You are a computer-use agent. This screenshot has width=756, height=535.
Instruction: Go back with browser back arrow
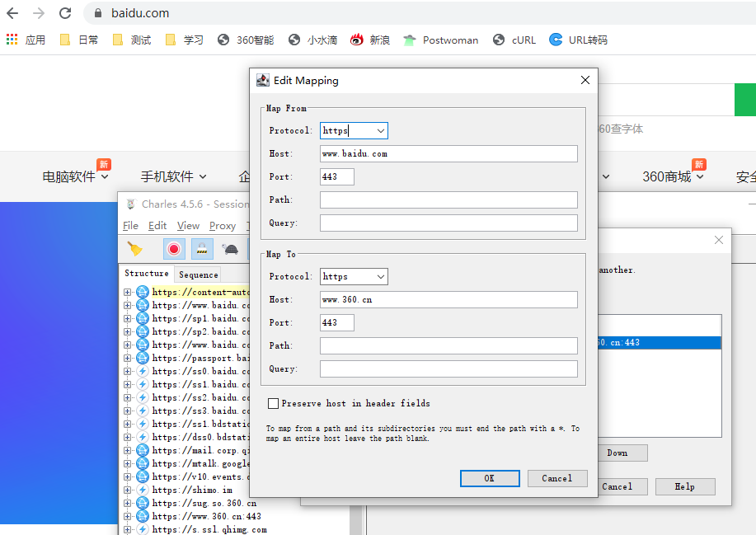pyautogui.click(x=12, y=13)
